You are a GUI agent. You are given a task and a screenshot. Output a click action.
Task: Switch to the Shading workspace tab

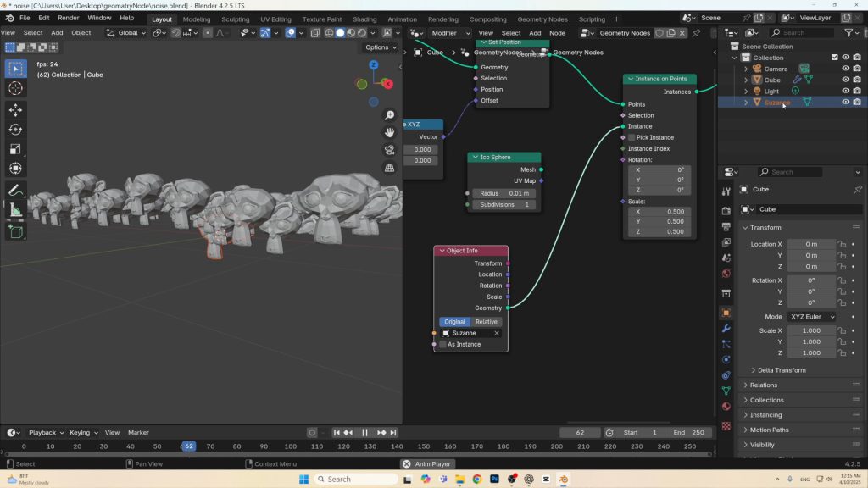364,19
